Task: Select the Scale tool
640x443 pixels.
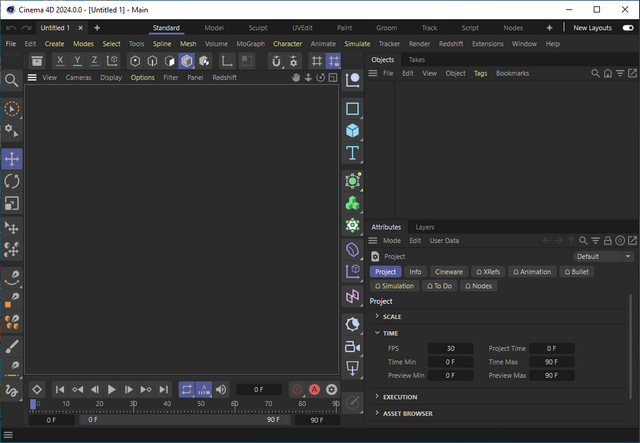Action: pyautogui.click(x=11, y=203)
